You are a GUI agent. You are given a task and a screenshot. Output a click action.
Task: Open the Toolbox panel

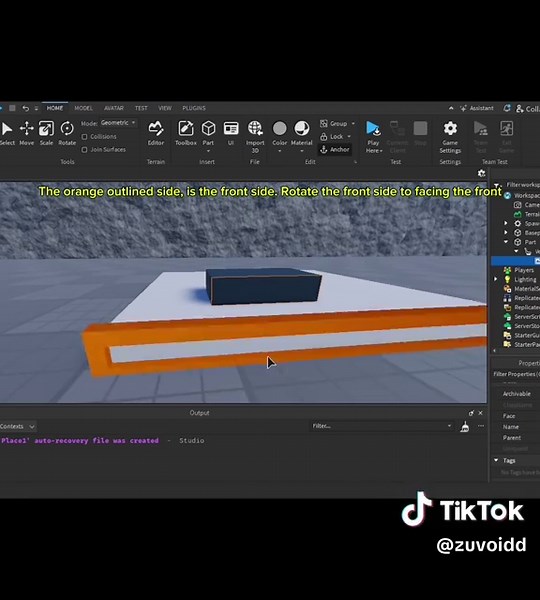(186, 132)
